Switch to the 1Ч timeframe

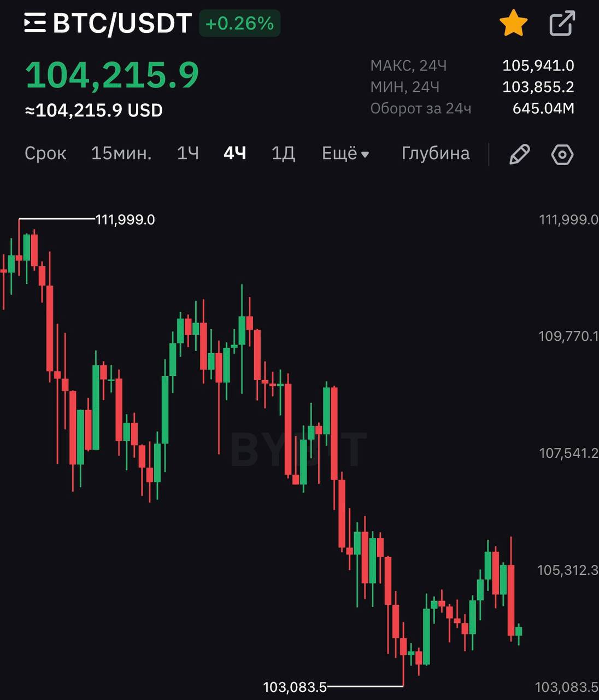[187, 153]
